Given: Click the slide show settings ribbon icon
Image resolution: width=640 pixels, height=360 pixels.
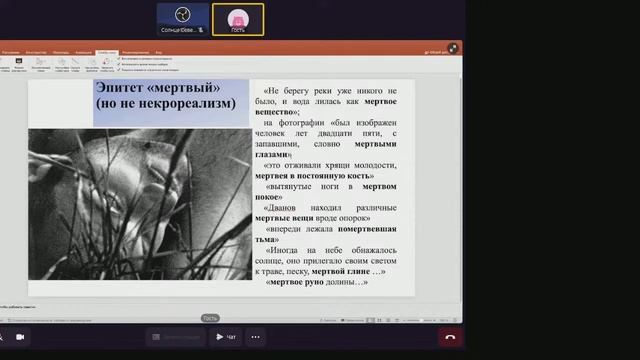Looking at the screenshot, I should 62,64.
